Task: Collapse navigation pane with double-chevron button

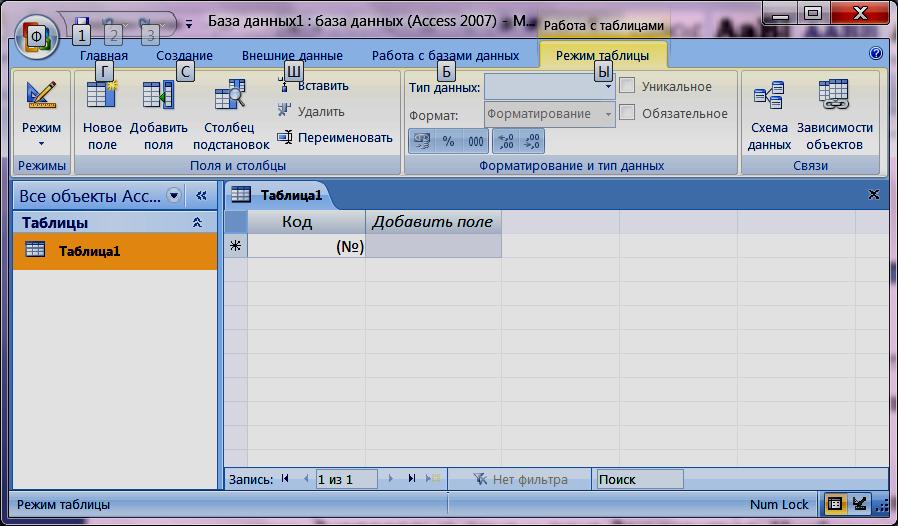Action: coord(201,195)
